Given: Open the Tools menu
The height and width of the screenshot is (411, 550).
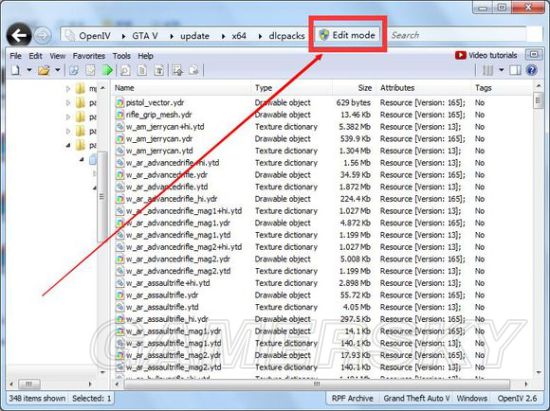Looking at the screenshot, I should (121, 56).
